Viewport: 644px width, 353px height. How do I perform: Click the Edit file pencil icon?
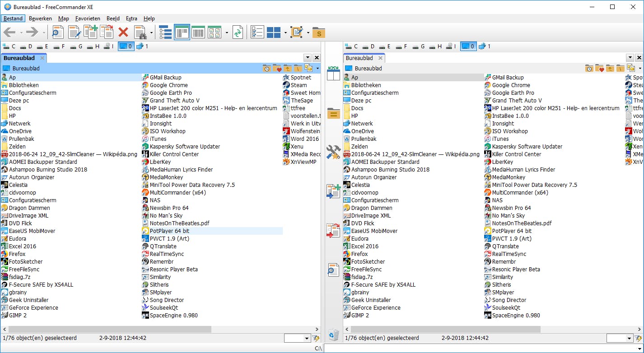(x=74, y=32)
